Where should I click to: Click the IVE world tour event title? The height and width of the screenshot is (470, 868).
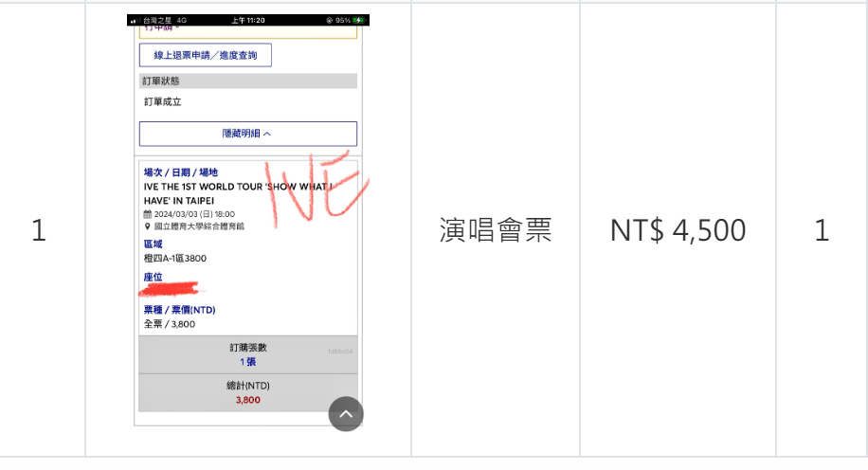pyautogui.click(x=238, y=193)
